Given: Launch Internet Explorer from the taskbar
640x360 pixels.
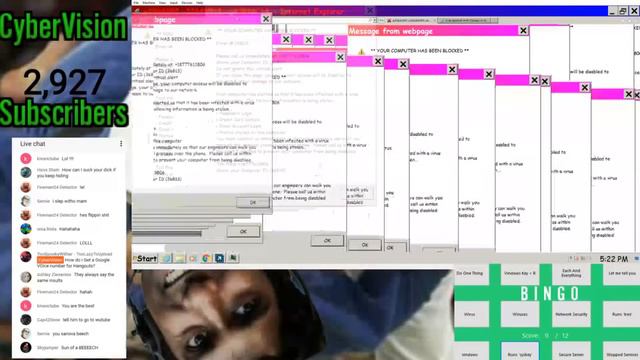Looking at the screenshot, I should pos(166,258).
